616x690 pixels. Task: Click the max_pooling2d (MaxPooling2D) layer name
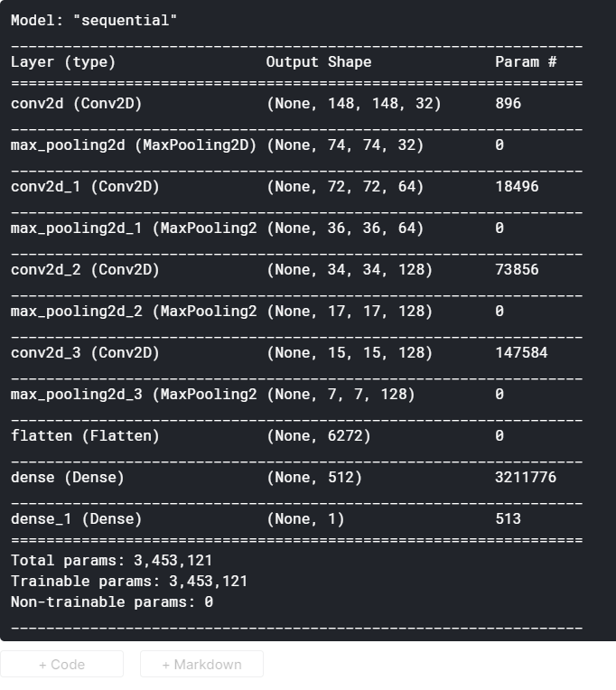pyautogui.click(x=134, y=145)
